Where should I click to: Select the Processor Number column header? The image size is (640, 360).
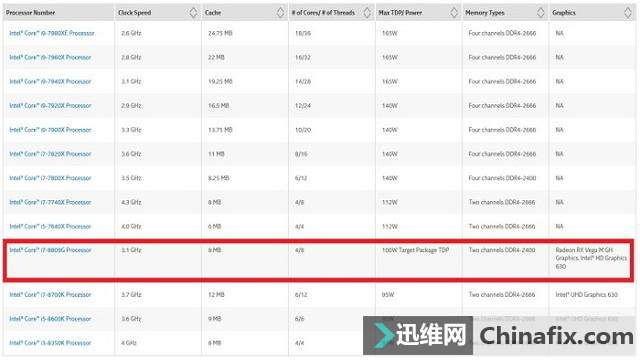tap(31, 13)
